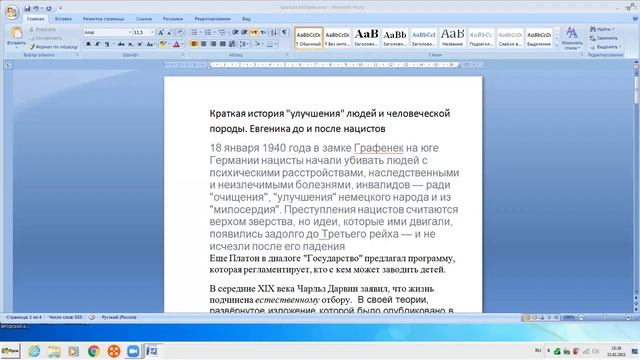Toggle strikethrough formatting
Viewport: 640px width, 360px height.
(x=121, y=44)
